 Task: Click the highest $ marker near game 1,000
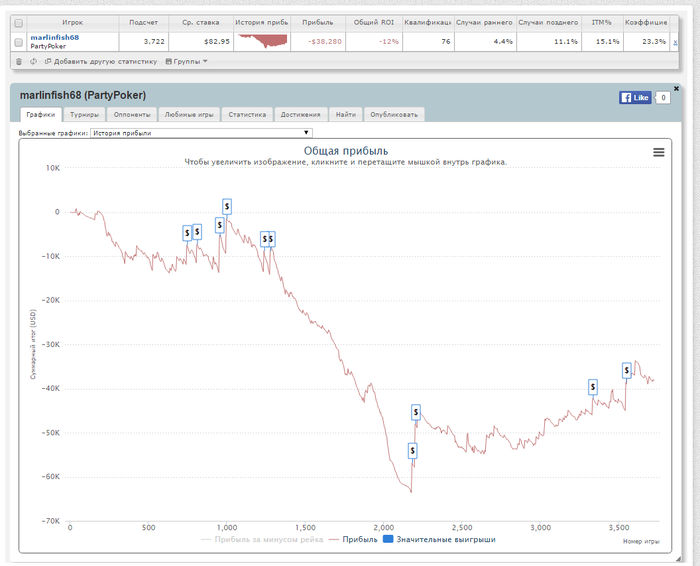(227, 206)
